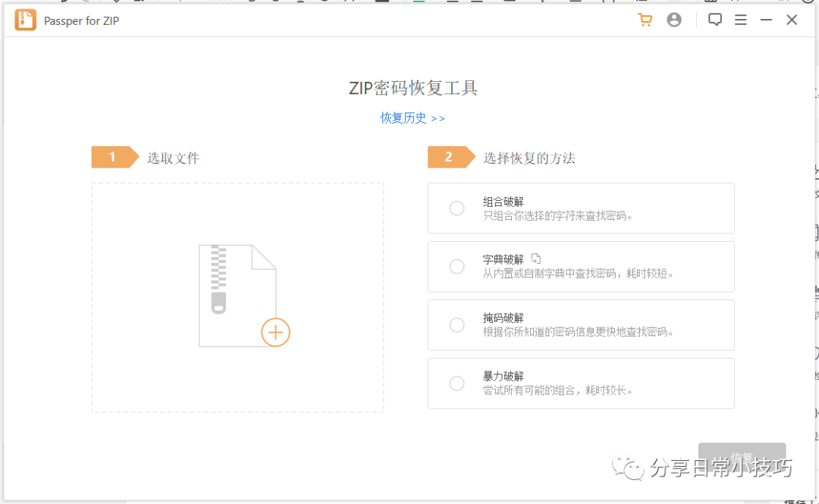Click the 暴力破解 option title text

503,376
